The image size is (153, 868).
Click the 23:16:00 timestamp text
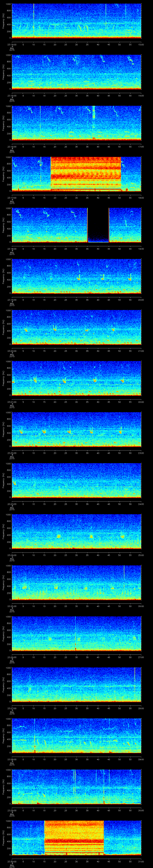pyautogui.click(x=12, y=147)
